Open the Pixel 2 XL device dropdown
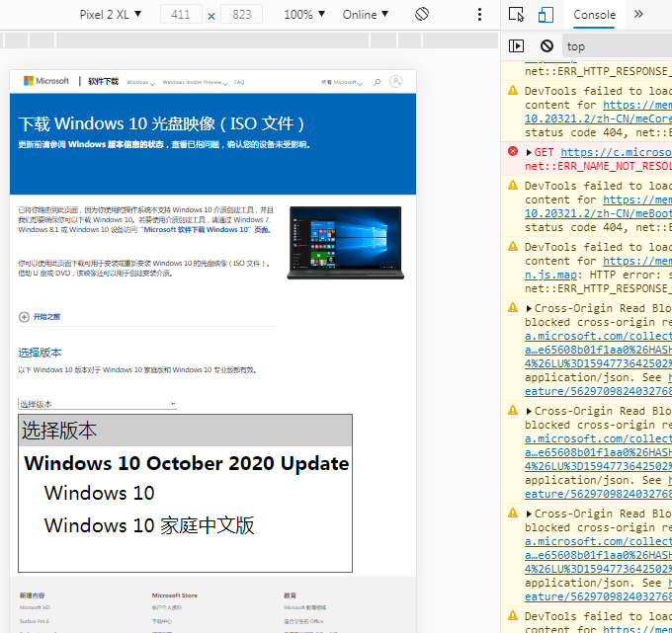672x633 pixels. coord(110,15)
